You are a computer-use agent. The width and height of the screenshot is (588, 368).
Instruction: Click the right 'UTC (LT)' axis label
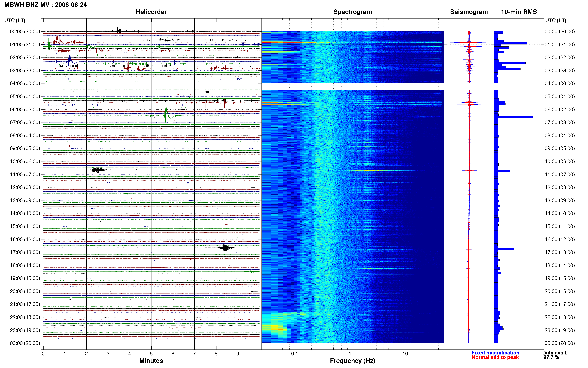tap(556, 20)
